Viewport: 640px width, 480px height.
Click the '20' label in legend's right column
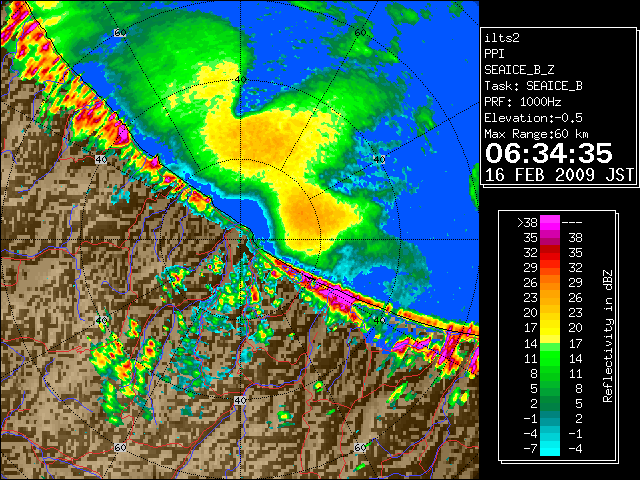pos(575,328)
